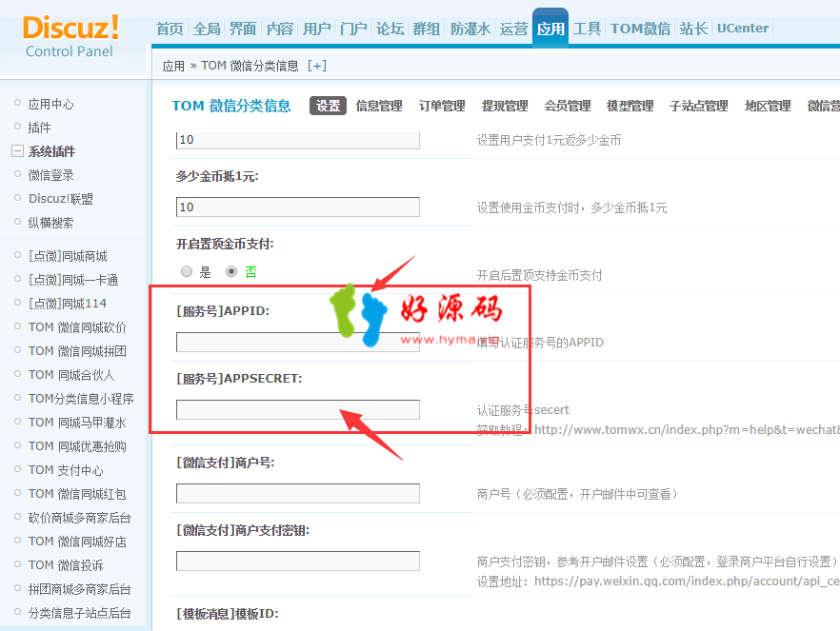
Task: Open TOM 同城优惠抢购 plugin
Action: [x=78, y=446]
